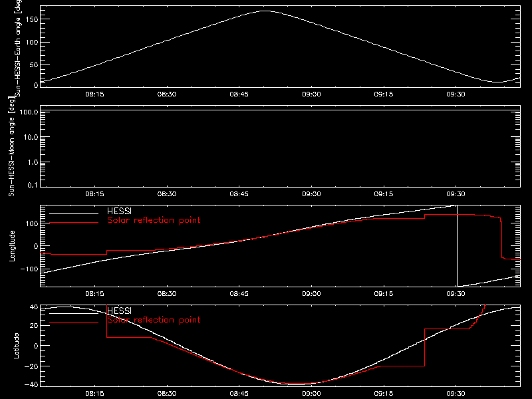Screen dimensions: 532x399
Task: Click the Sun-HESSI-Moon angle axis label
Action: click(x=11, y=147)
